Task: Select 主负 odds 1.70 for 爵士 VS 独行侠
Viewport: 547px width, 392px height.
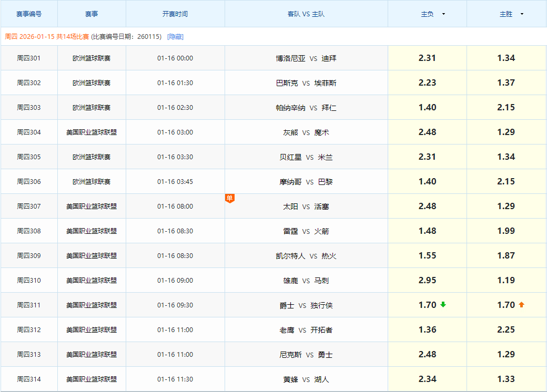Action: tap(427, 305)
